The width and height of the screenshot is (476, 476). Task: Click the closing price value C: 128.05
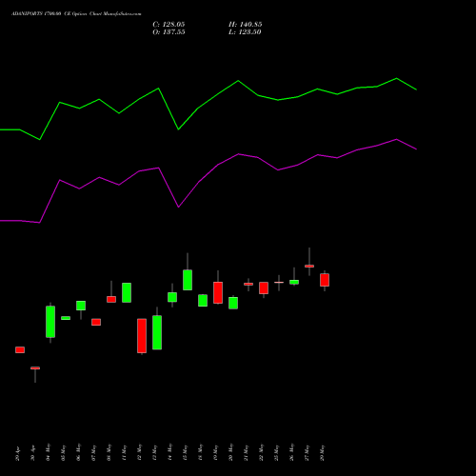(169, 25)
